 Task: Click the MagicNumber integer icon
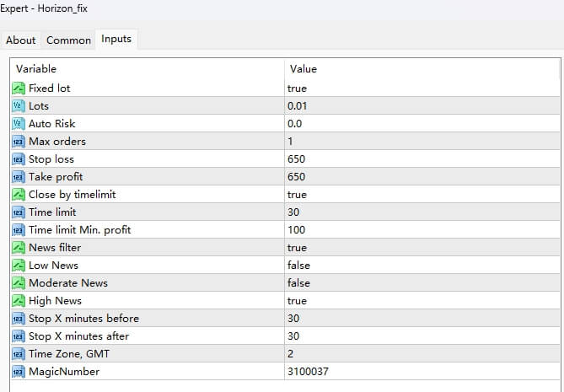pyautogui.click(x=19, y=371)
